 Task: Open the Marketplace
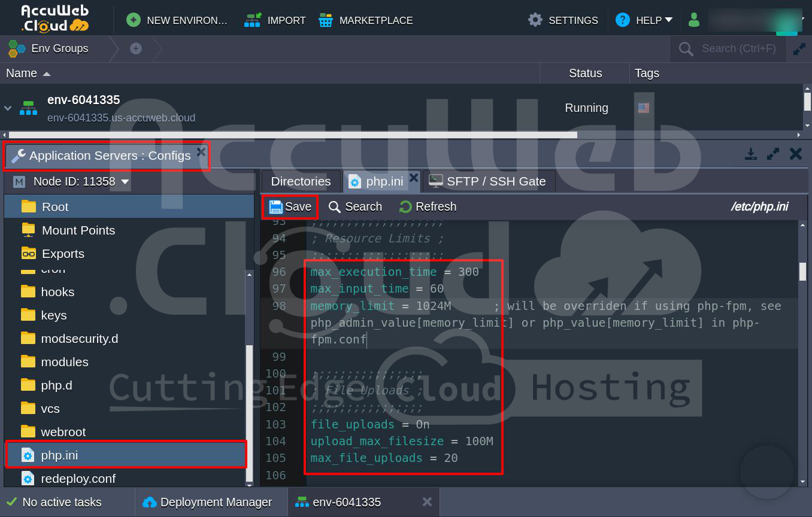(x=365, y=20)
